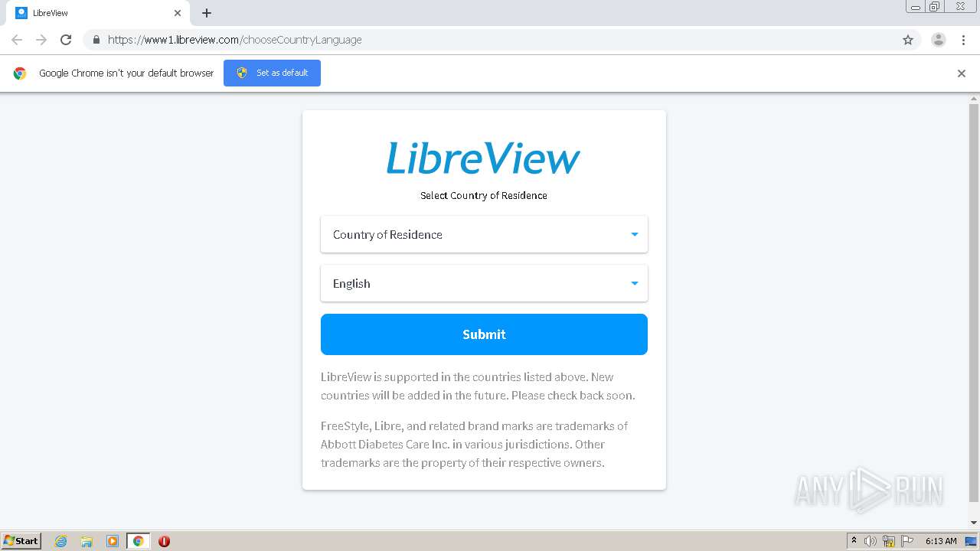Open Internet Explorer from taskbar
The height and width of the screenshot is (551, 980).
(x=61, y=541)
